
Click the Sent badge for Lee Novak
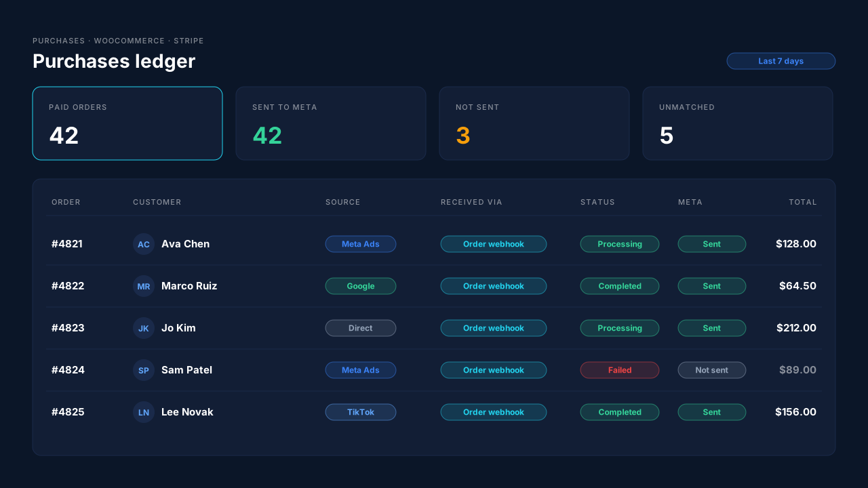(712, 412)
